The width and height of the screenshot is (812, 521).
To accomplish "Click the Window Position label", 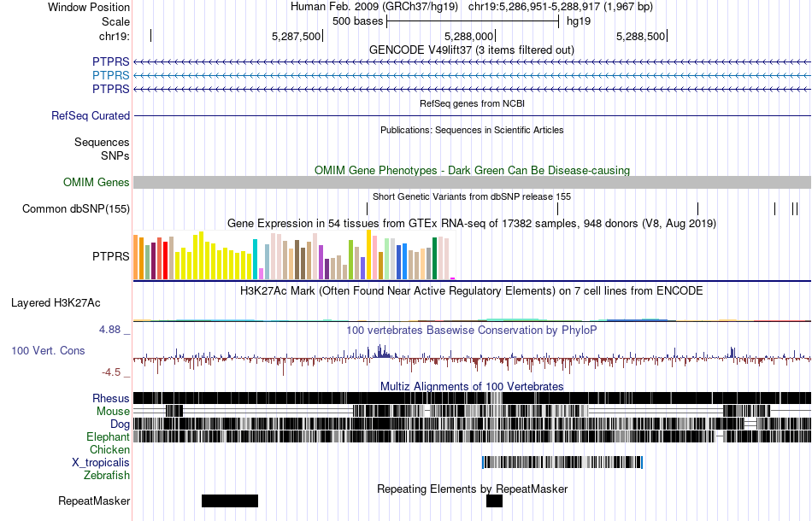I will pyautogui.click(x=89, y=7).
